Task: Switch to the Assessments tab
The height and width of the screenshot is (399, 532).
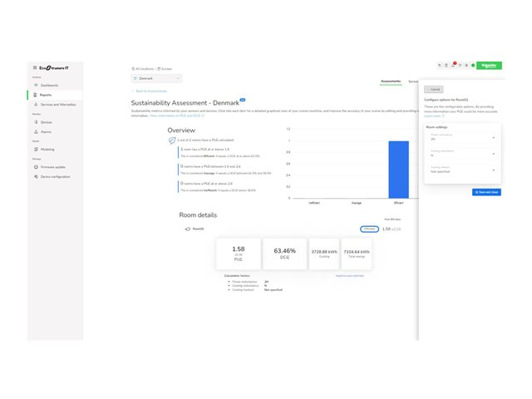Action: pos(391,81)
